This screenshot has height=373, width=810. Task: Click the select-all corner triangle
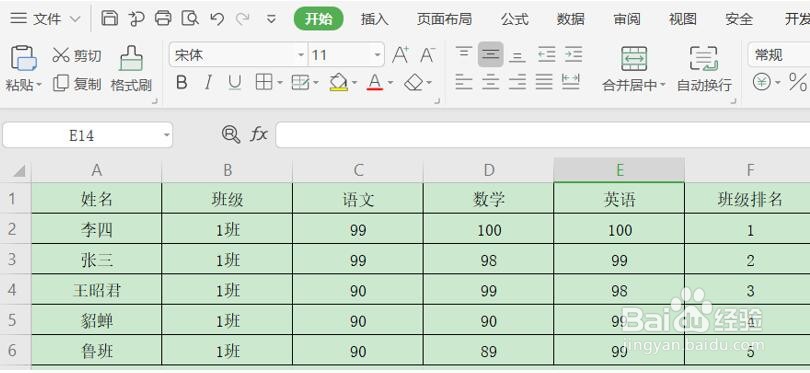tap(19, 171)
